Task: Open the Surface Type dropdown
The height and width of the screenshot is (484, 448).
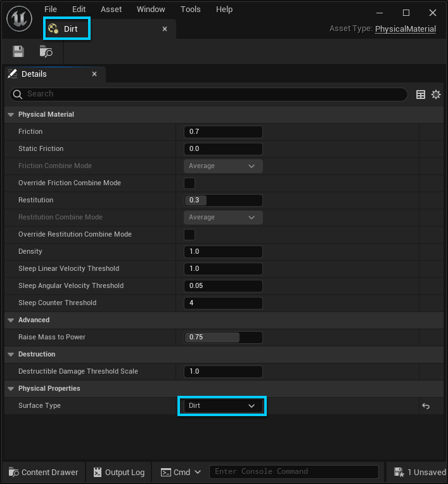Action: tap(222, 406)
